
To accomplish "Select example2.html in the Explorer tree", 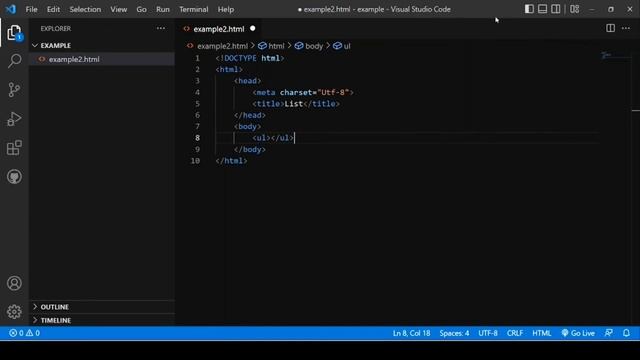I will coord(102,59).
